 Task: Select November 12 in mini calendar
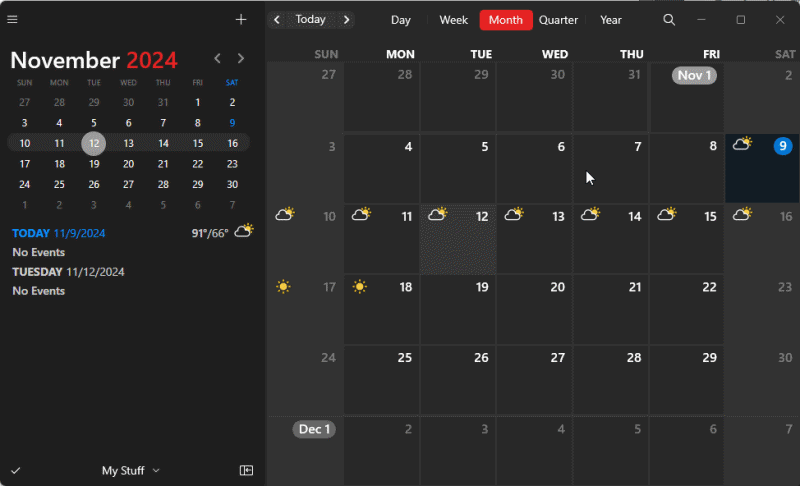tap(94, 143)
